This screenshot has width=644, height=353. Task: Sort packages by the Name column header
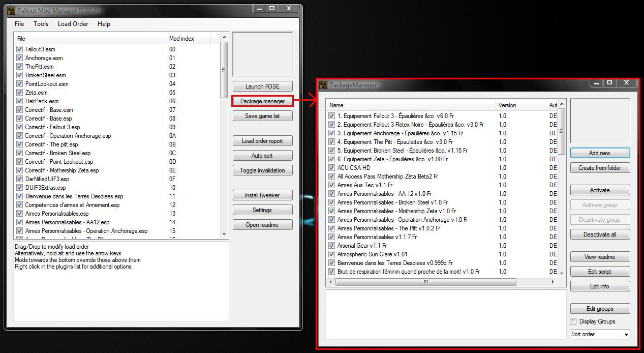tap(411, 105)
